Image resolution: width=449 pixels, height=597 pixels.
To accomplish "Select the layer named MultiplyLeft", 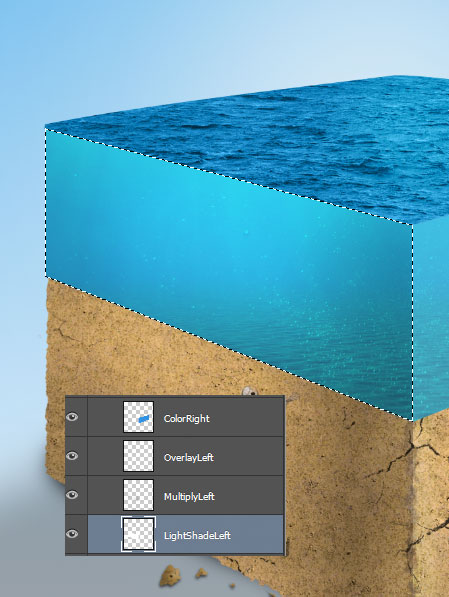I will pos(189,496).
